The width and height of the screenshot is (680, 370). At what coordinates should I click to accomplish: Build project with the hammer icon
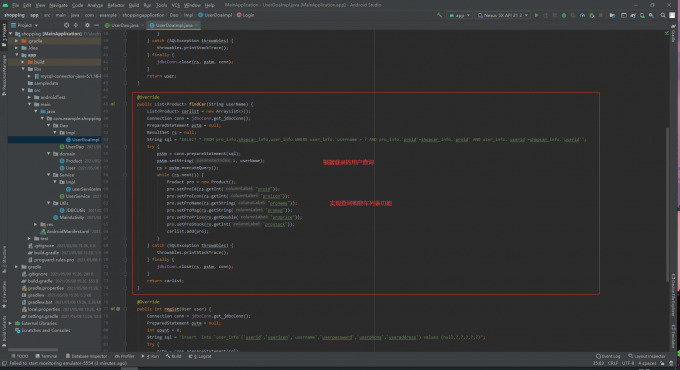tap(439, 15)
